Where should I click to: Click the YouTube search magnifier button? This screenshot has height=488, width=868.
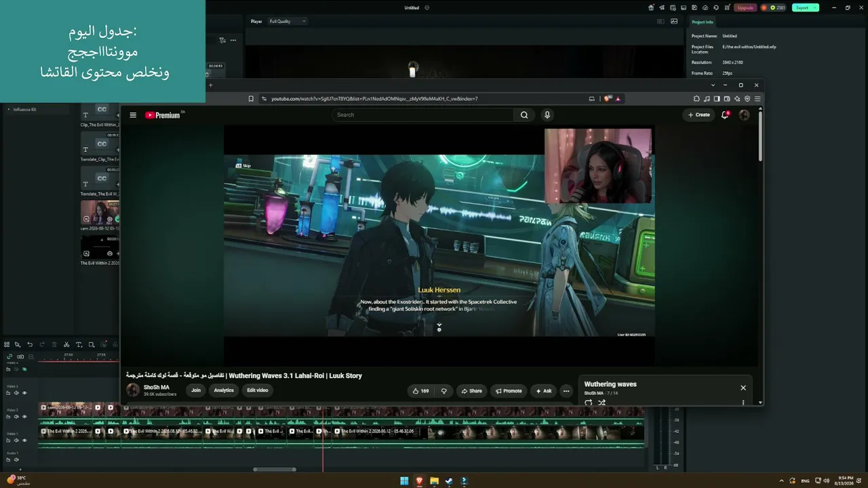click(x=524, y=115)
